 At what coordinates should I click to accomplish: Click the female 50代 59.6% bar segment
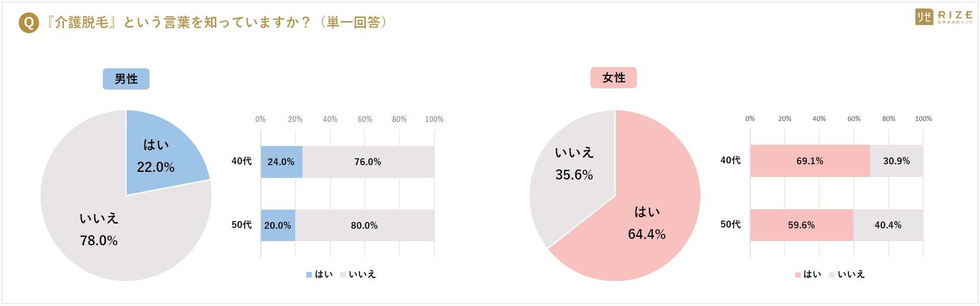coord(802,225)
